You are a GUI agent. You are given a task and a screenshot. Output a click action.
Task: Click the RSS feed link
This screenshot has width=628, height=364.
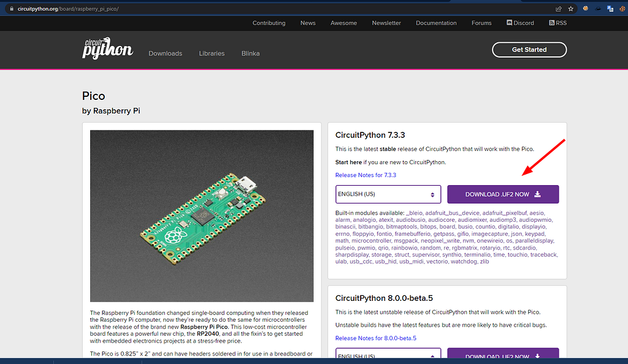point(557,23)
